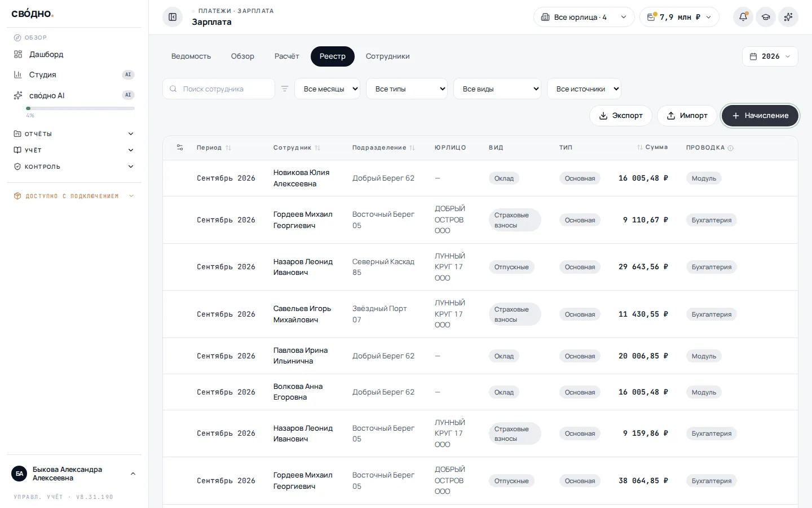Image resolution: width=812 pixels, height=508 pixels.
Task: Open the Все юрлица company selector
Action: coord(584,17)
